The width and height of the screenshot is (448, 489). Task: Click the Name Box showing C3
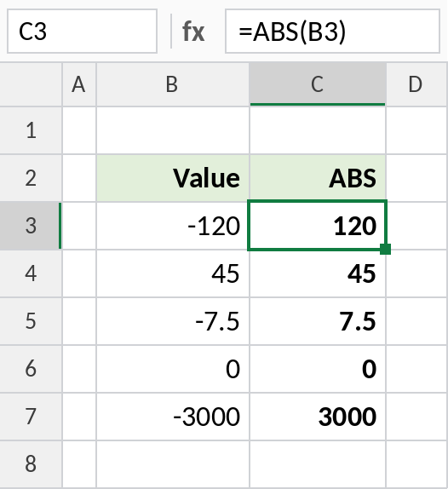click(82, 32)
